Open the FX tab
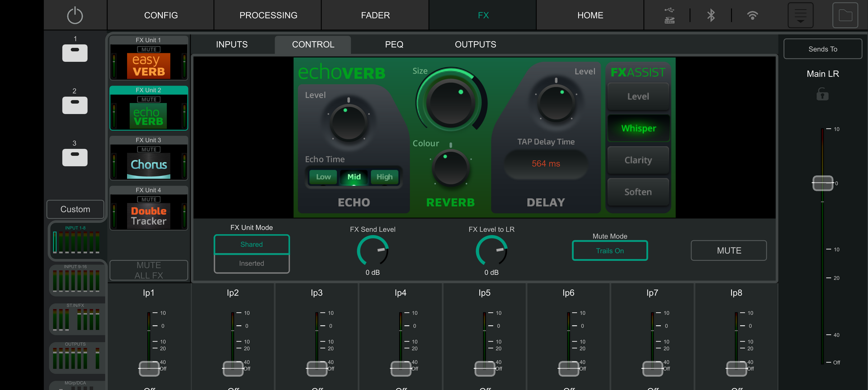This screenshot has height=390, width=868. pos(483,15)
